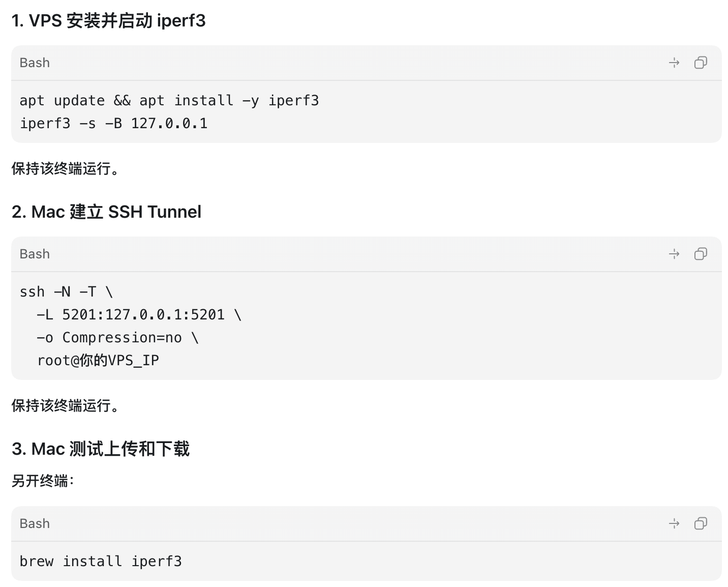
Task: Click the Bash label above apt update
Action: click(x=35, y=63)
